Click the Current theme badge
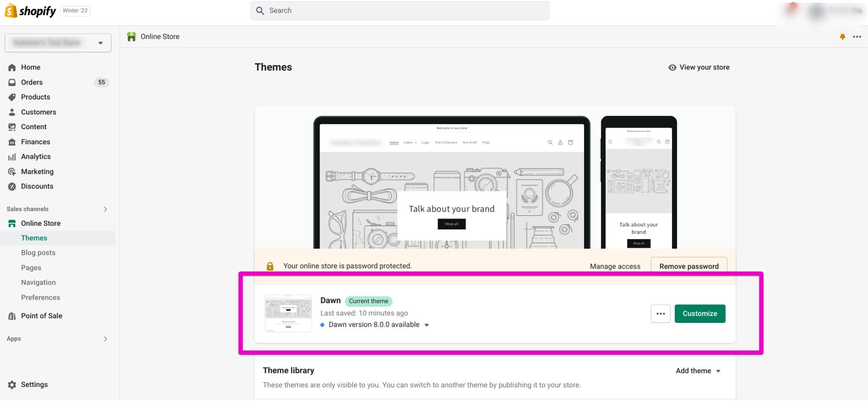Viewport: 868px width, 402px height. click(369, 301)
